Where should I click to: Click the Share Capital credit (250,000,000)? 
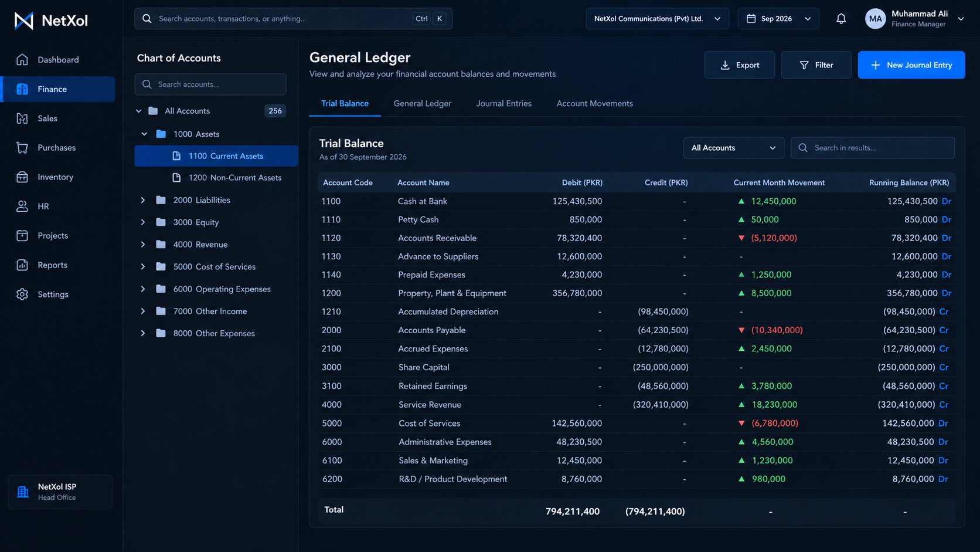point(661,367)
